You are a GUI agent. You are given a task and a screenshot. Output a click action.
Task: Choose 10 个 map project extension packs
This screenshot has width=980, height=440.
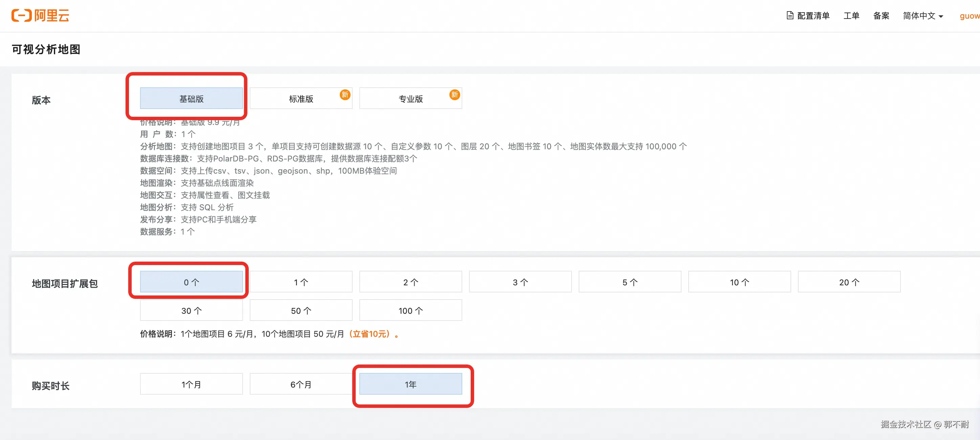pos(739,282)
